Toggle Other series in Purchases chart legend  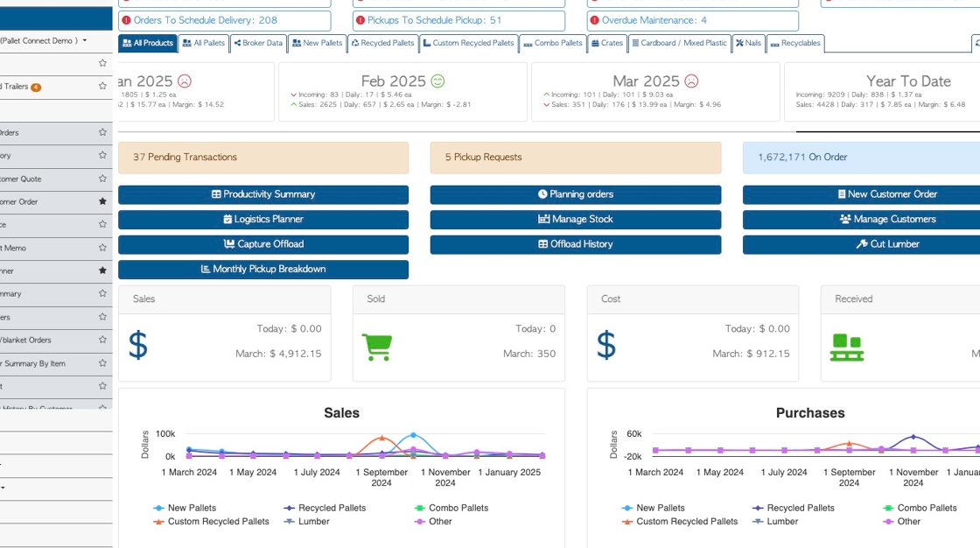(901, 521)
